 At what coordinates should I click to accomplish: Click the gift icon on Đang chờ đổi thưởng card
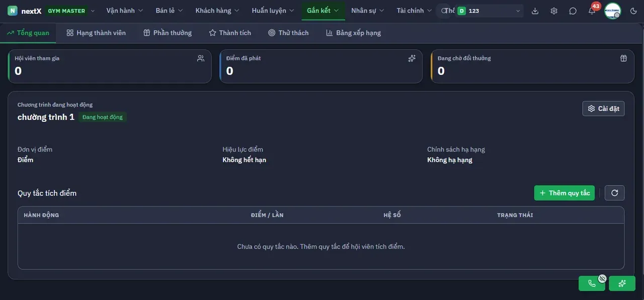[x=623, y=58]
